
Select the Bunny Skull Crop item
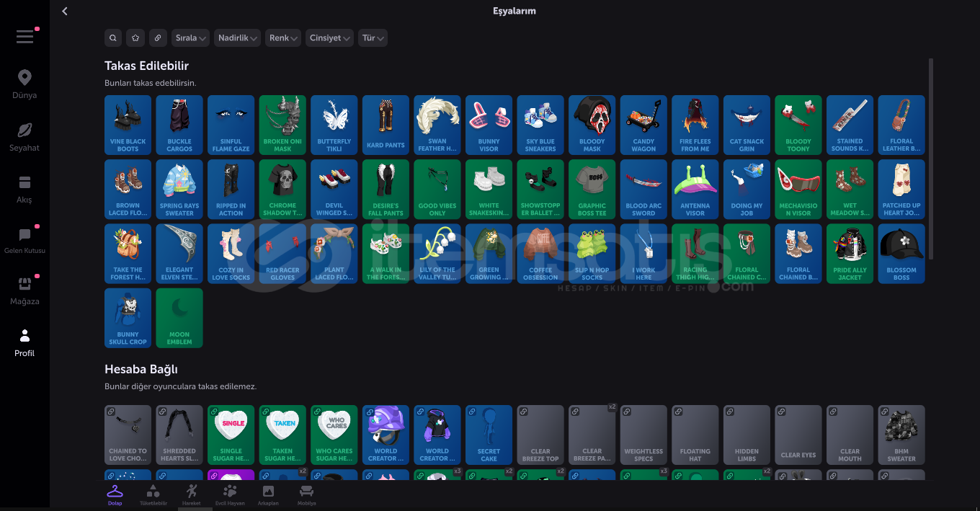tap(128, 318)
